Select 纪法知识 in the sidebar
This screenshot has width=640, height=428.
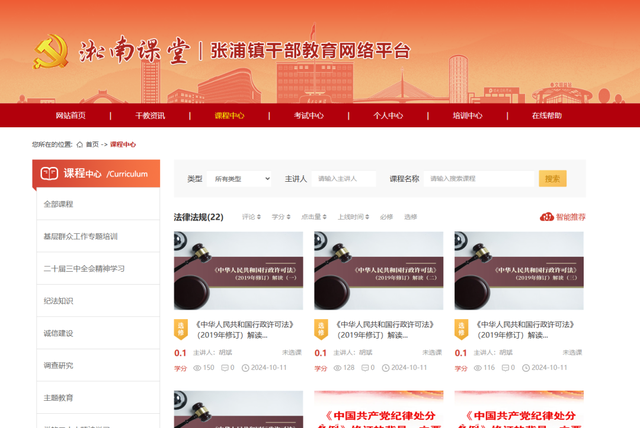pos(58,301)
